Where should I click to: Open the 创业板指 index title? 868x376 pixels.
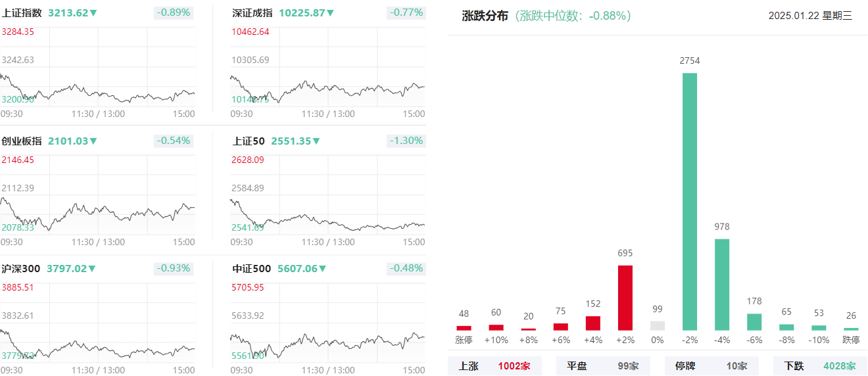pyautogui.click(x=22, y=141)
